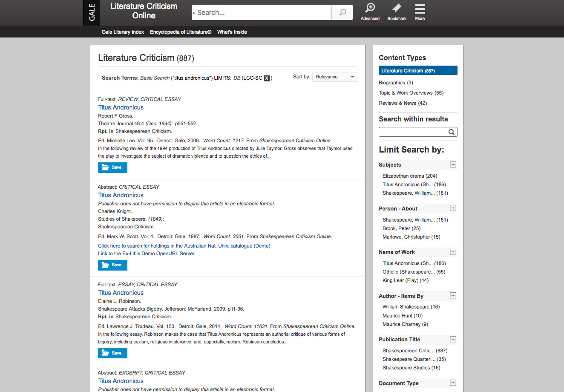Viewport: 564px width, 392px height.
Task: Filter person Marlowe, Christopher (15)
Action: click(x=411, y=237)
